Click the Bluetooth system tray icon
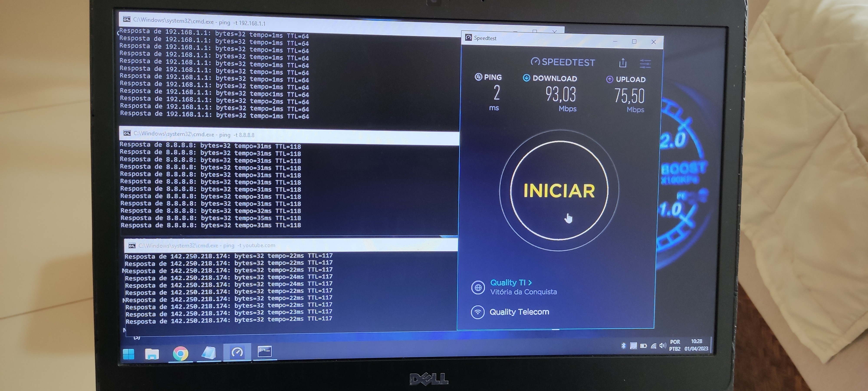 pyautogui.click(x=623, y=345)
